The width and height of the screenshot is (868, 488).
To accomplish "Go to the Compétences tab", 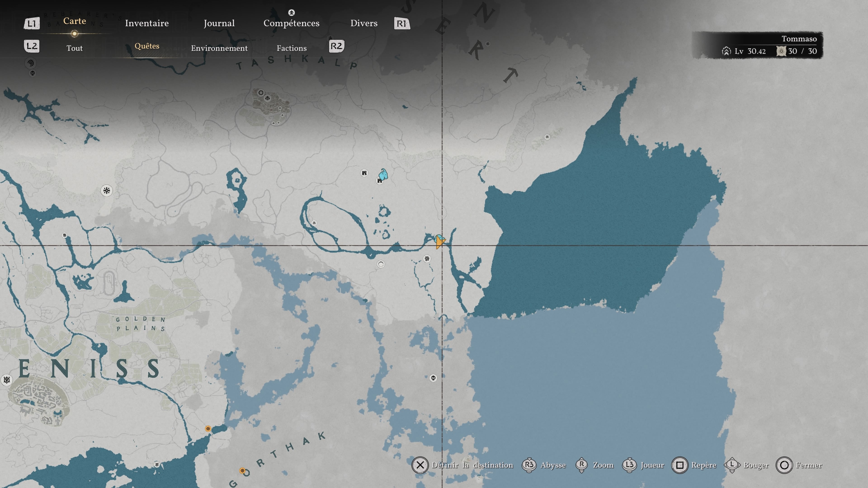I will click(x=291, y=23).
